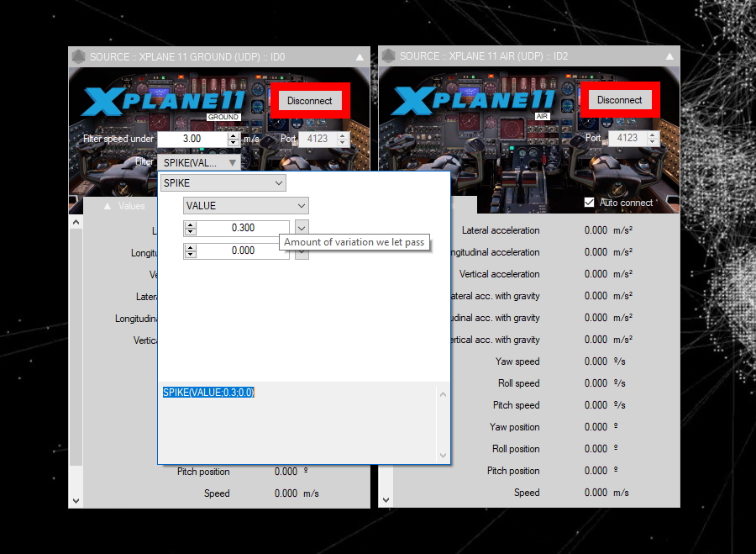Click GROUND values list scroll down arrow

pos(76,501)
